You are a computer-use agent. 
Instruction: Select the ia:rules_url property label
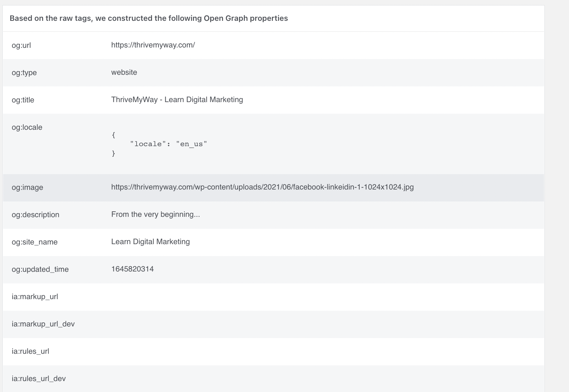pyautogui.click(x=30, y=351)
